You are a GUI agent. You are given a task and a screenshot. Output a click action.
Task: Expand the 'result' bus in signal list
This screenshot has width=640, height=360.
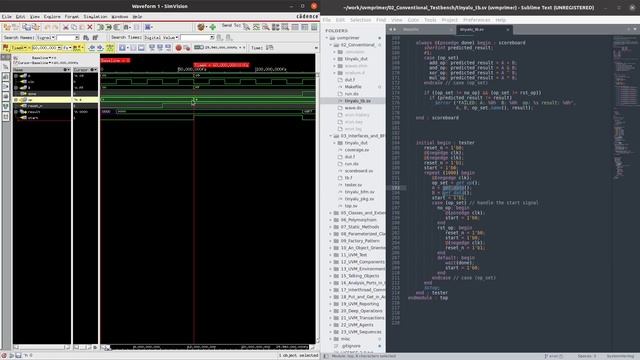pyautogui.click(x=16, y=111)
